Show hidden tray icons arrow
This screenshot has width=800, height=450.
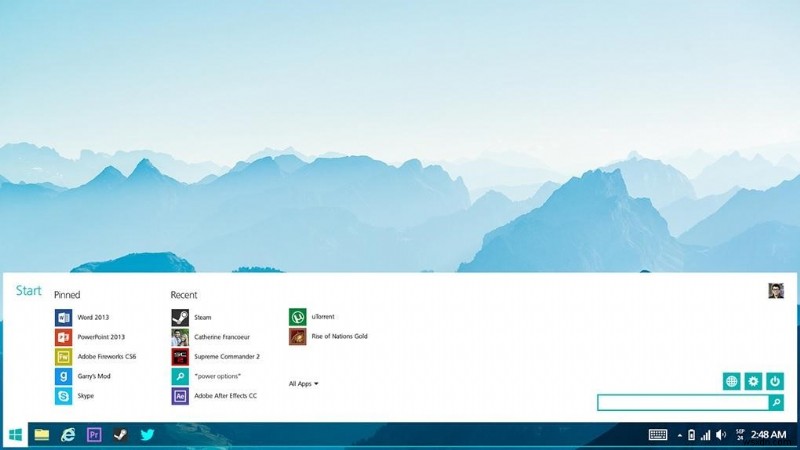tap(680, 436)
